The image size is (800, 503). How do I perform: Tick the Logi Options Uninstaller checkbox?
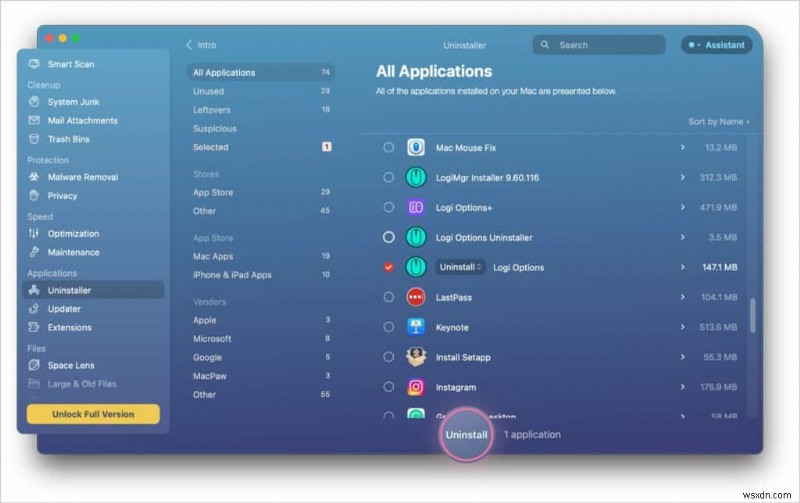[389, 237]
